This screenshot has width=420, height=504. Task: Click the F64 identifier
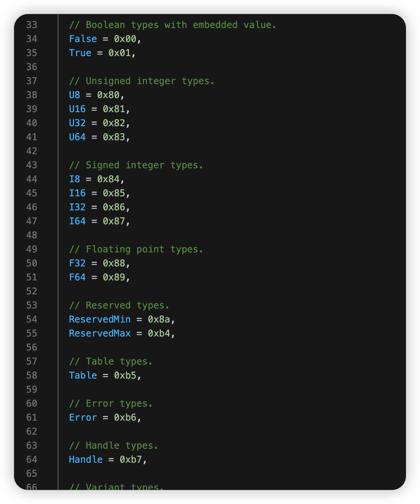(77, 277)
